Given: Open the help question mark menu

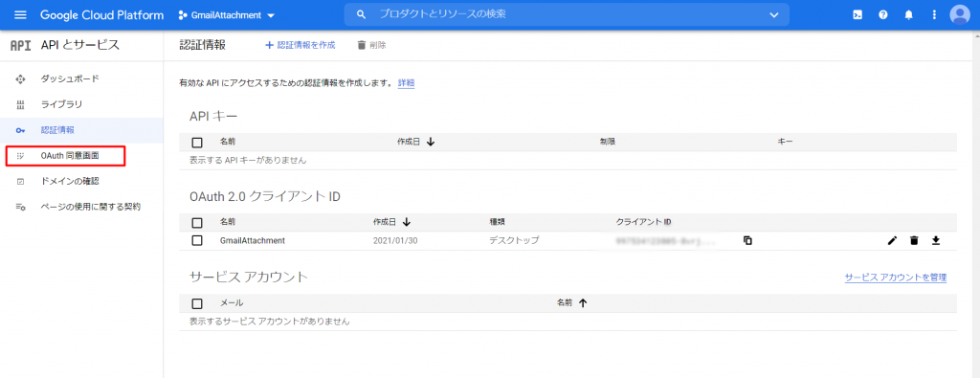Looking at the screenshot, I should (883, 15).
